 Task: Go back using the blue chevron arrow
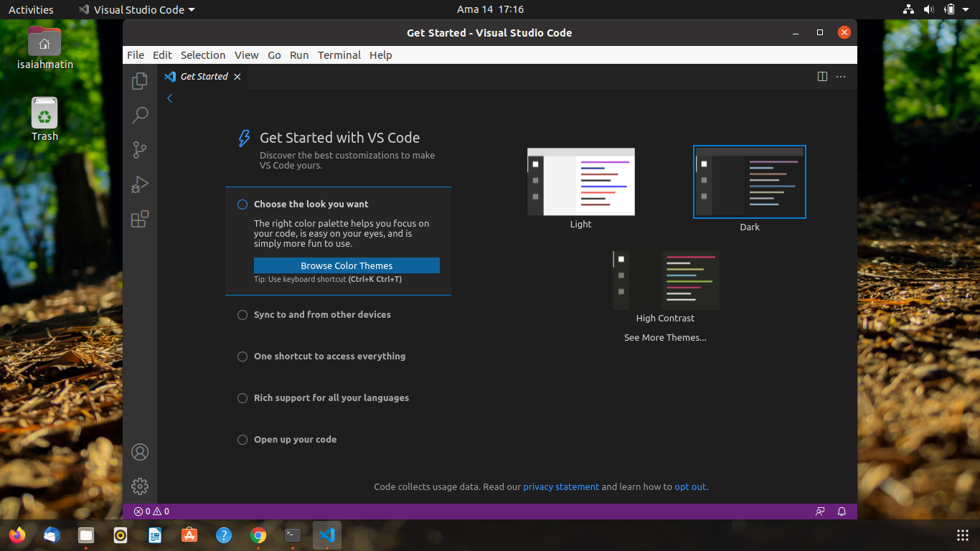(170, 98)
